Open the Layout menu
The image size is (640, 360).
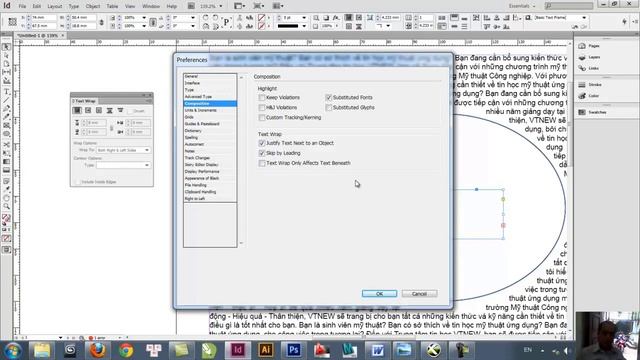point(54,7)
